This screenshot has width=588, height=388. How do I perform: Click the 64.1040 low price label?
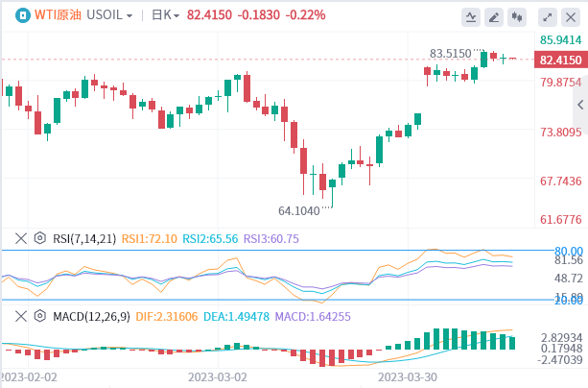[x=299, y=210]
